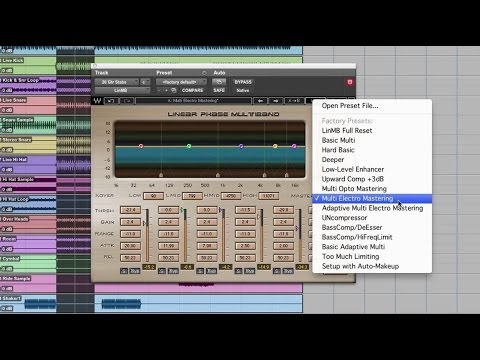Click the SAFE button
Screen dimensions: 480x360
219,90
